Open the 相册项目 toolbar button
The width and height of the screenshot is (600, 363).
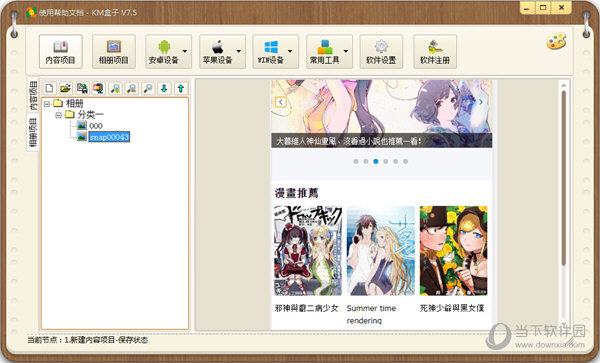click(114, 52)
